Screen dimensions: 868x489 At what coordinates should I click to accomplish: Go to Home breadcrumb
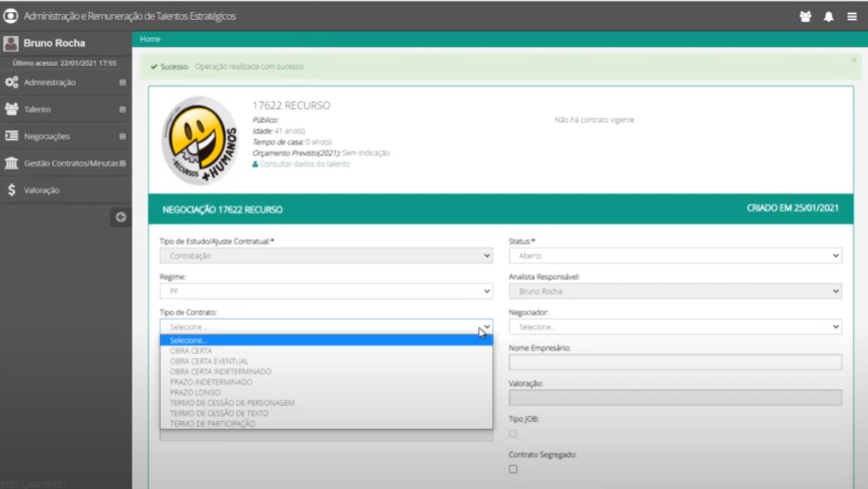(x=150, y=39)
